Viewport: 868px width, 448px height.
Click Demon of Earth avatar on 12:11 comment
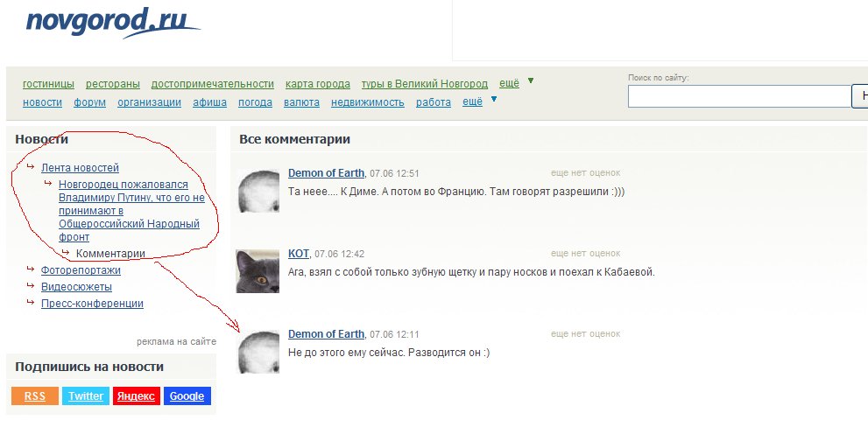pos(258,352)
